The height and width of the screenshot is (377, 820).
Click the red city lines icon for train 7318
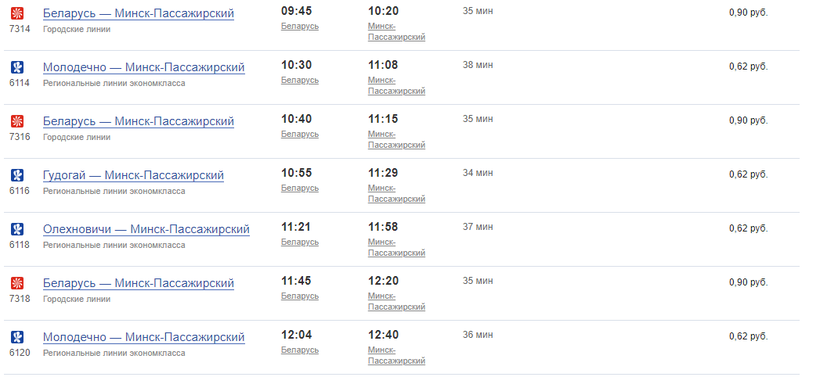[17, 283]
